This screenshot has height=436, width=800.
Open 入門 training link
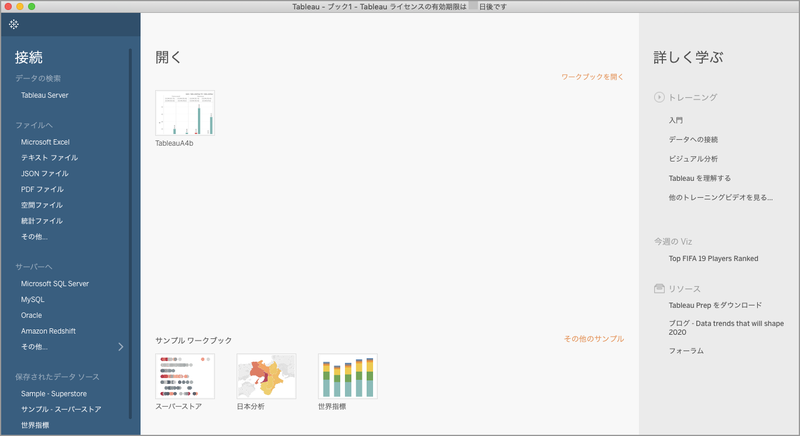(x=676, y=120)
